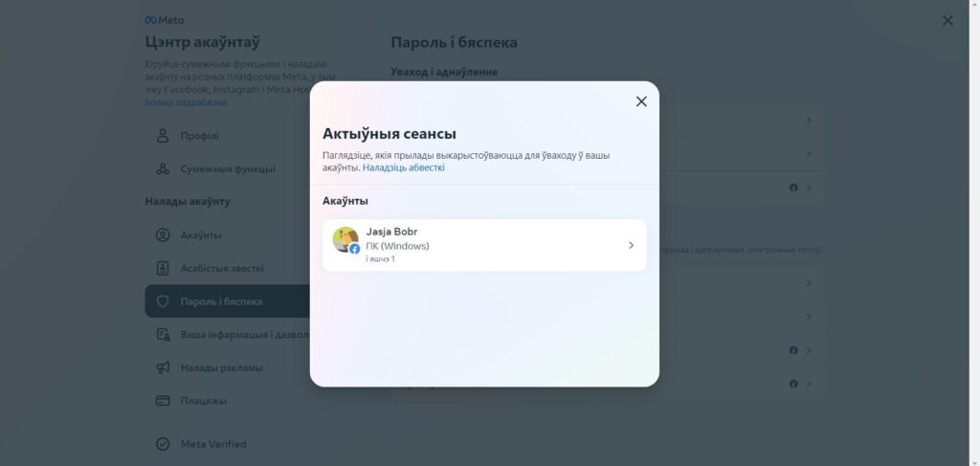Open Акаўнты sidebar item
The height and width of the screenshot is (466, 980).
(228, 234)
